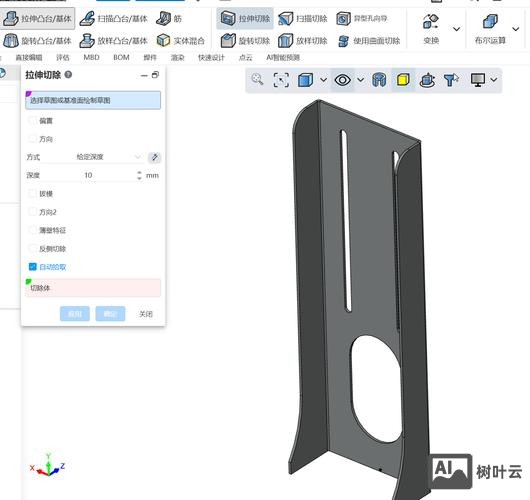Enable the 反侧切除 flip side cut checkbox

(x=32, y=248)
